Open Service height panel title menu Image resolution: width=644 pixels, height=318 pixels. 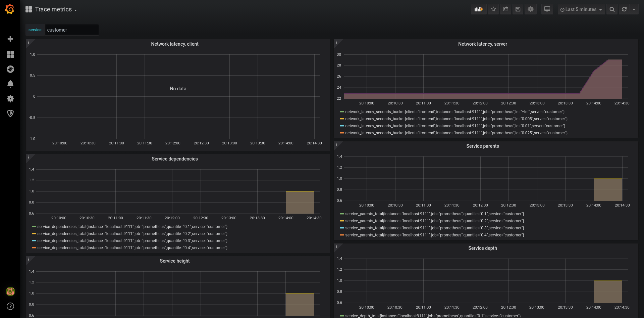[175, 261]
